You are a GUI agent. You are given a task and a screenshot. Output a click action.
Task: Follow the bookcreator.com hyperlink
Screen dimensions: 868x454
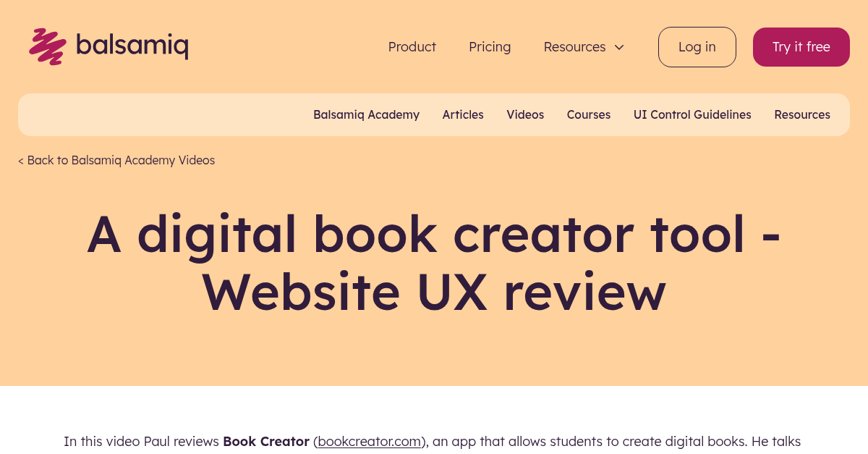369,441
